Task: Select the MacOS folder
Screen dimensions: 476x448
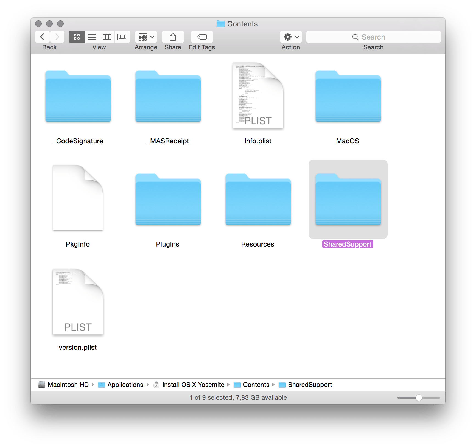Action: [348, 96]
